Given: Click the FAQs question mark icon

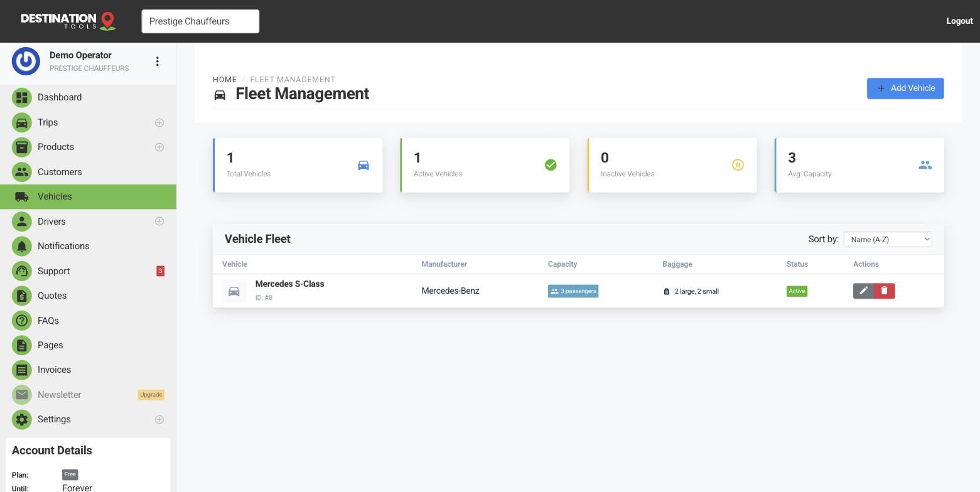Looking at the screenshot, I should tap(22, 321).
